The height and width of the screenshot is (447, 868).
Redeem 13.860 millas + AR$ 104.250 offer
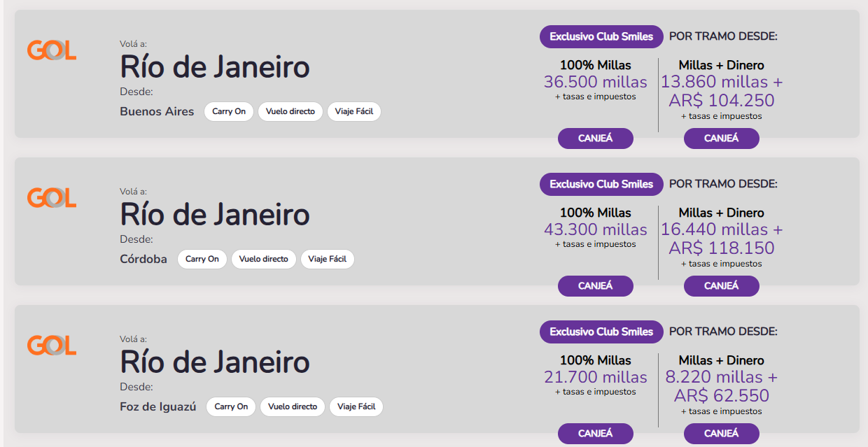click(x=722, y=139)
